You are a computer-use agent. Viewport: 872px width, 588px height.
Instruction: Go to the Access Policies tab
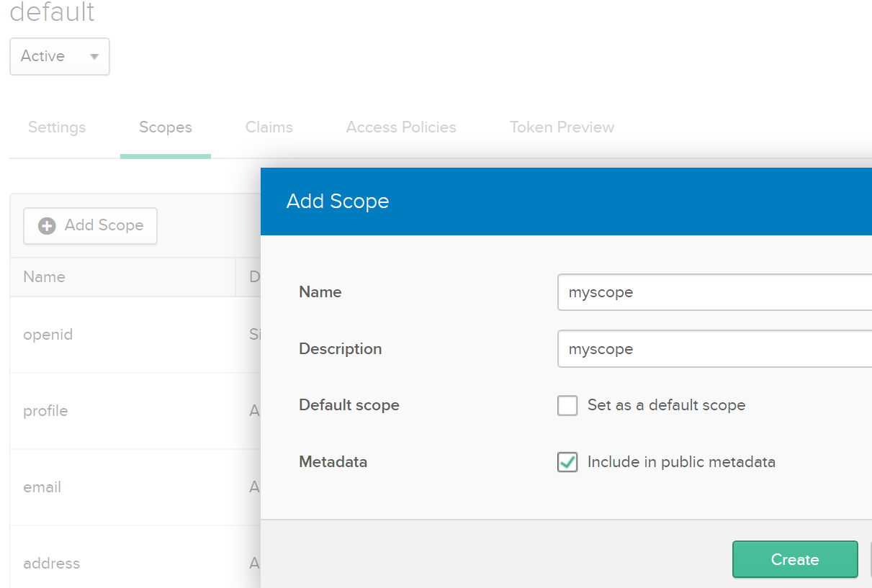tap(401, 127)
